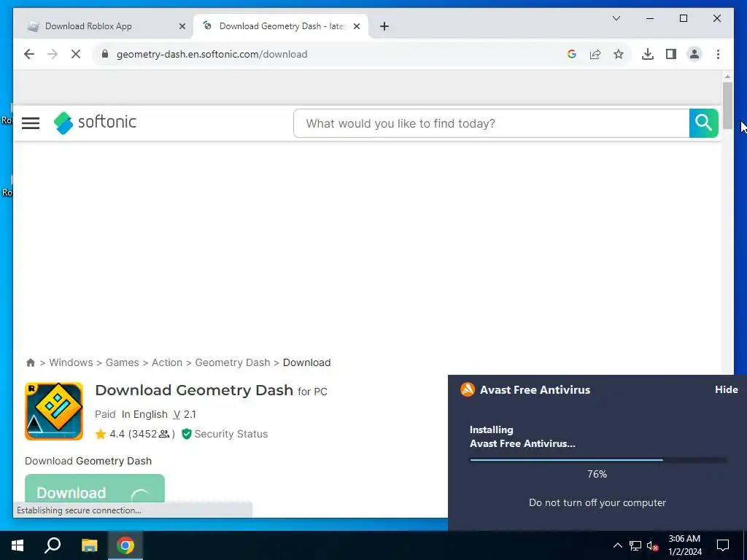
Task: Click the Avast install progress bar
Action: coord(598,460)
